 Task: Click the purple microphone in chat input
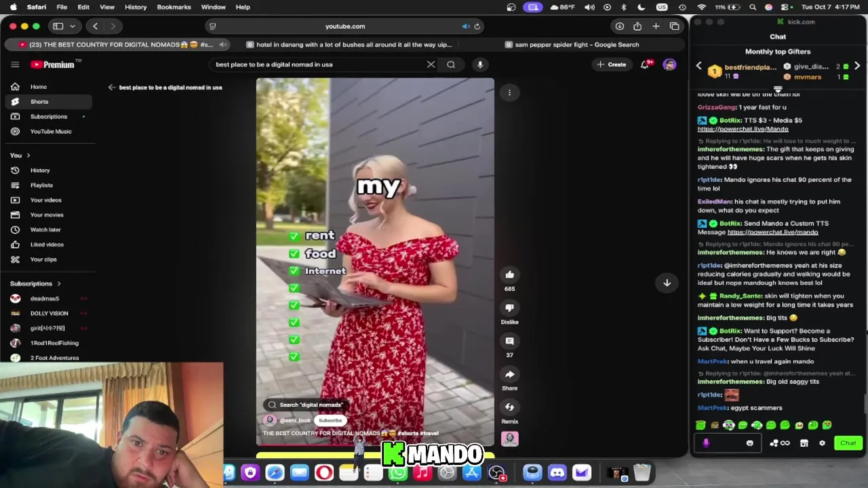[706, 443]
